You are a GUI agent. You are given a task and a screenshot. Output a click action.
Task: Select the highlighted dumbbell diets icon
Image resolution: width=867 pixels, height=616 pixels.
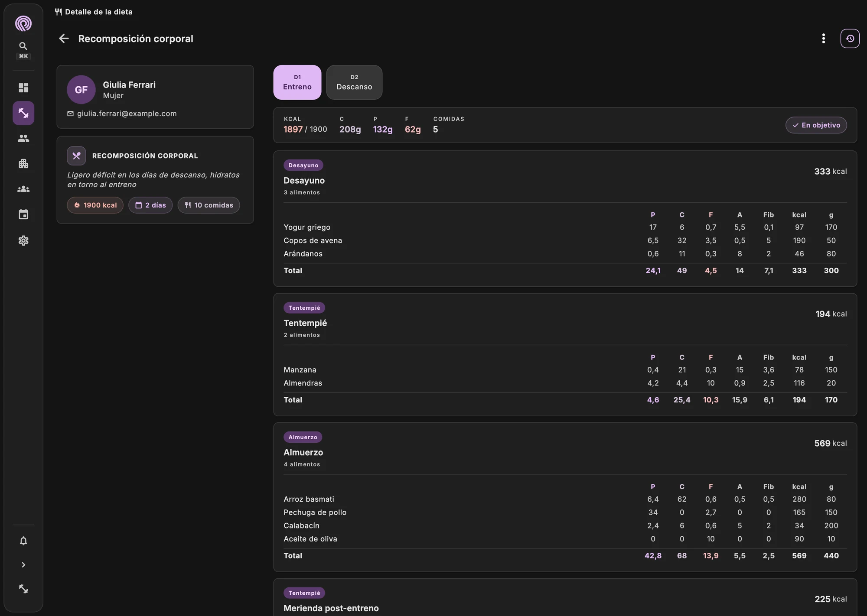click(x=23, y=113)
